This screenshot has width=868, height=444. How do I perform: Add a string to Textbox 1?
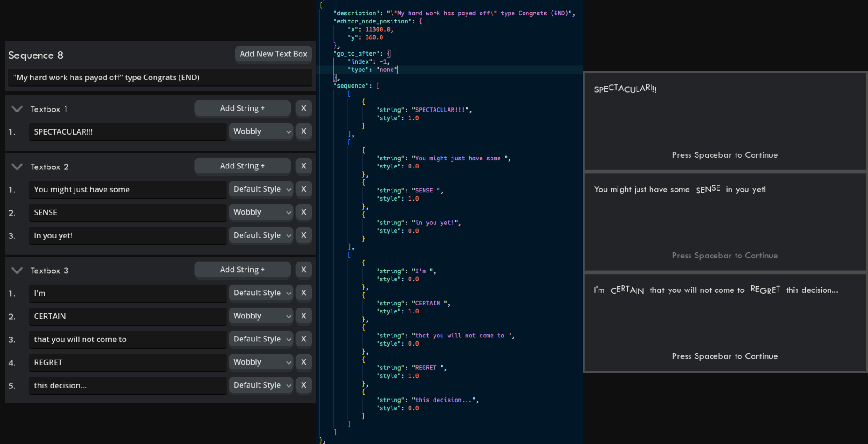click(x=242, y=108)
